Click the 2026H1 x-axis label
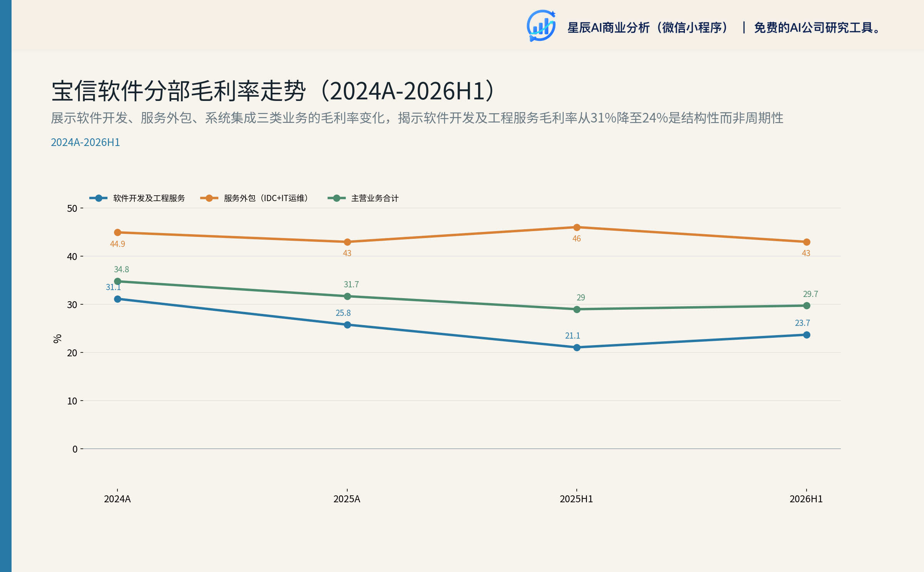The height and width of the screenshot is (572, 924). [x=806, y=499]
